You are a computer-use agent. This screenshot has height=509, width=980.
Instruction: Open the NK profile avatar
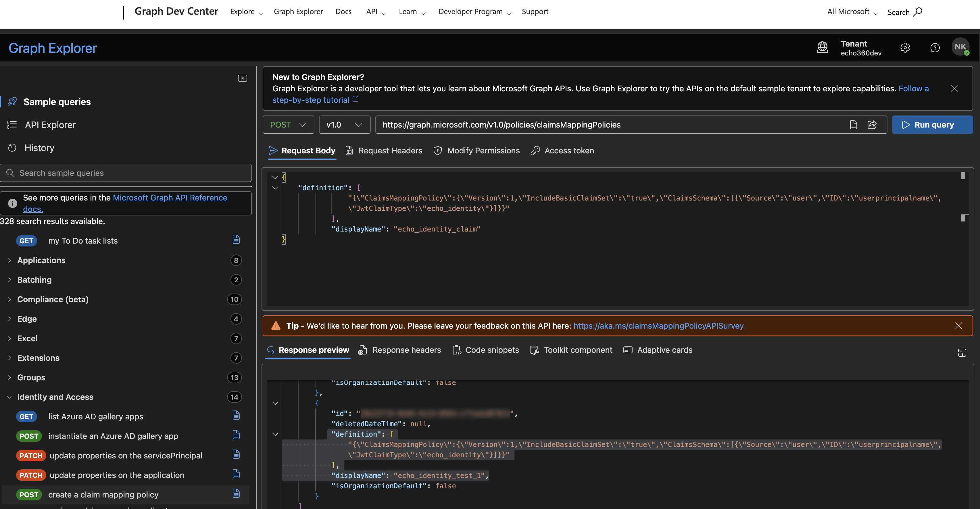tap(960, 47)
